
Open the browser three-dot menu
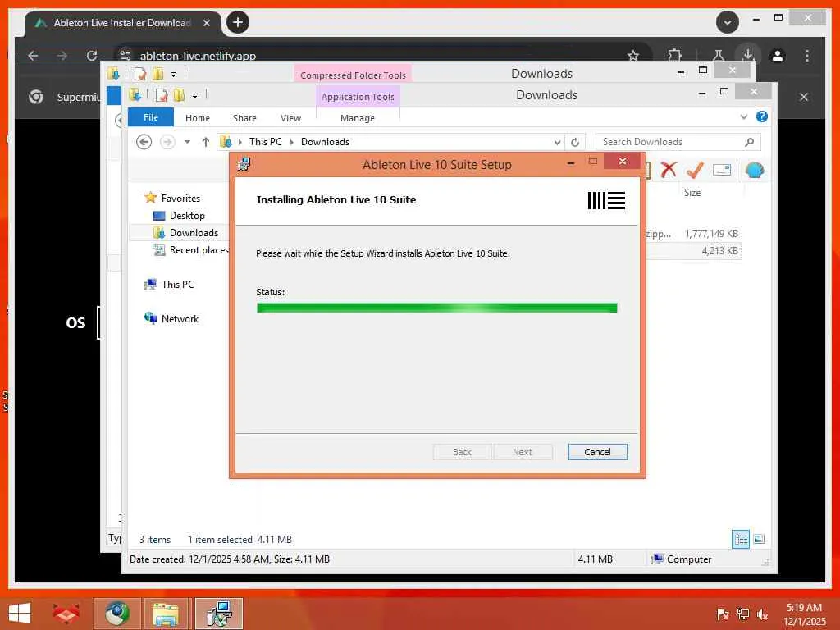point(807,55)
